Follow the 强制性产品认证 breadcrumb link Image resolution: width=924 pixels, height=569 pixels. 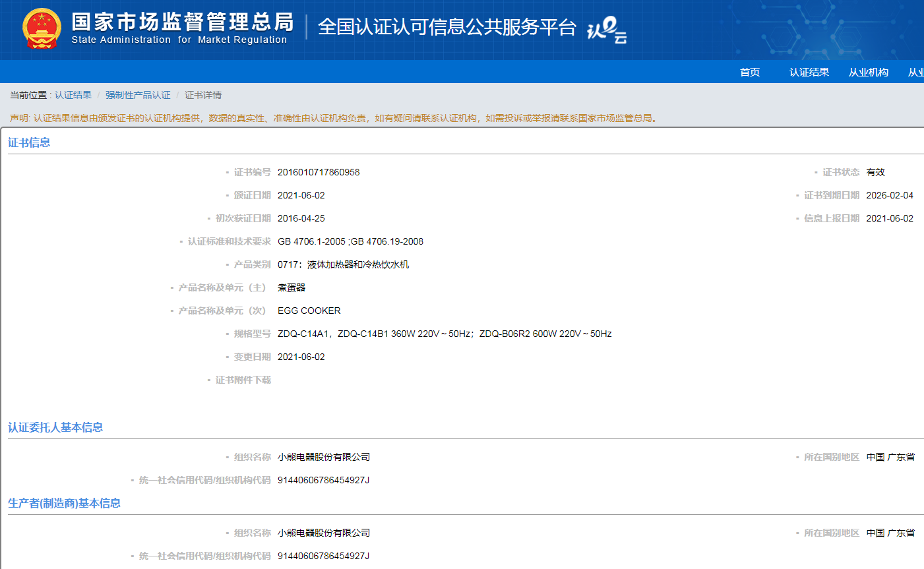point(138,95)
